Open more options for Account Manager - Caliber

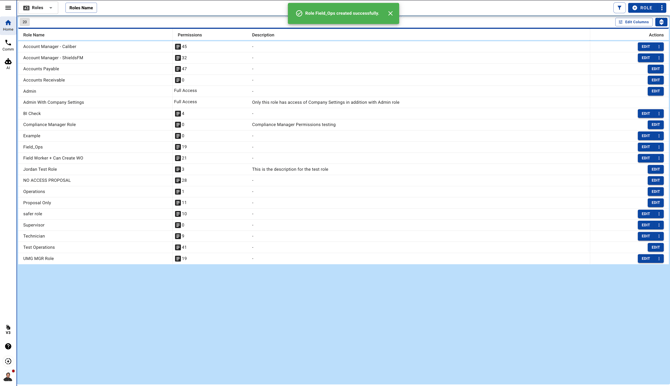659,47
